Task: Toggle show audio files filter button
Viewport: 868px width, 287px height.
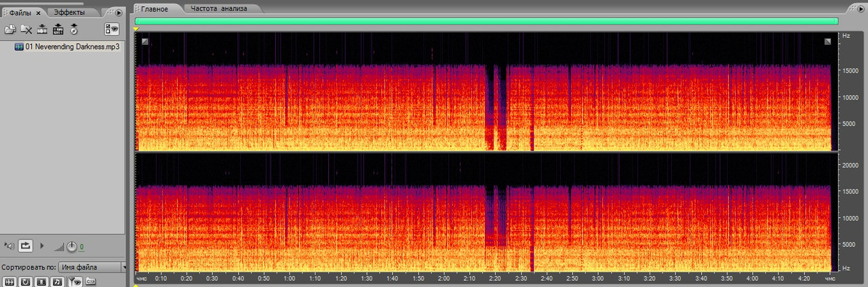Action: click(x=9, y=282)
